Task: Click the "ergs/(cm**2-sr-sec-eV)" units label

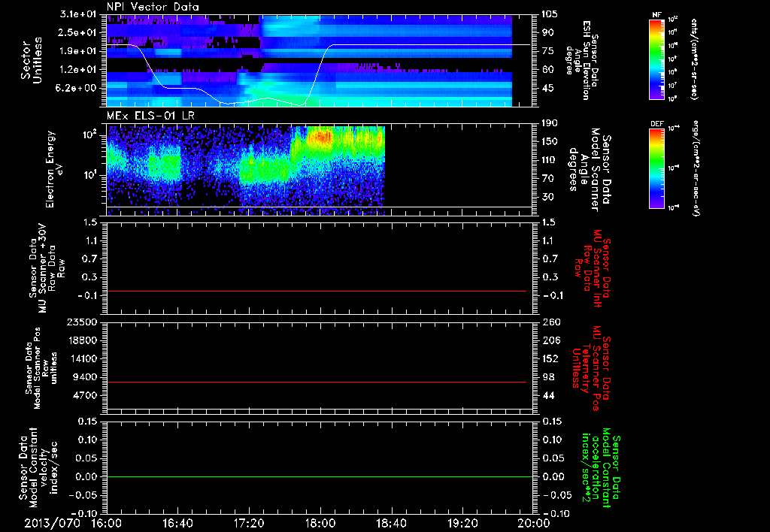Action: [694, 168]
